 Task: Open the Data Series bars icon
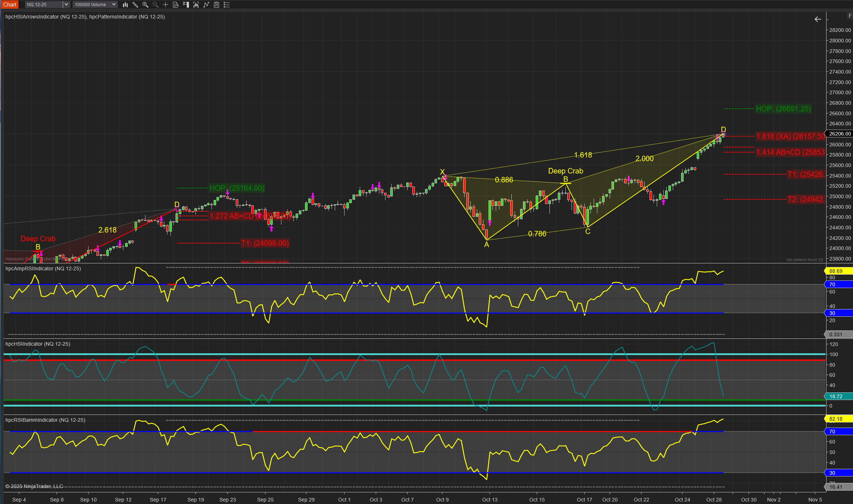[196, 5]
